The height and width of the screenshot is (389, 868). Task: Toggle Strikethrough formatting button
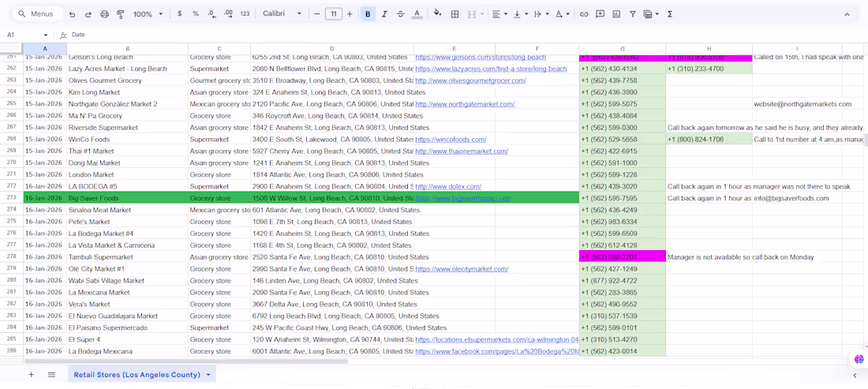coord(400,14)
